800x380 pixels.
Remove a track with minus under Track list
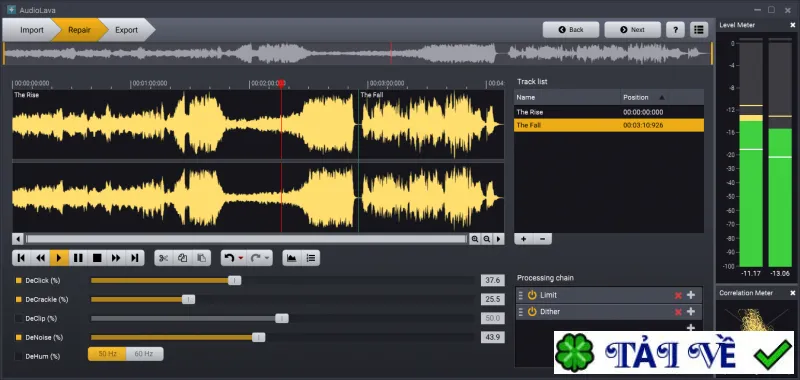click(542, 239)
